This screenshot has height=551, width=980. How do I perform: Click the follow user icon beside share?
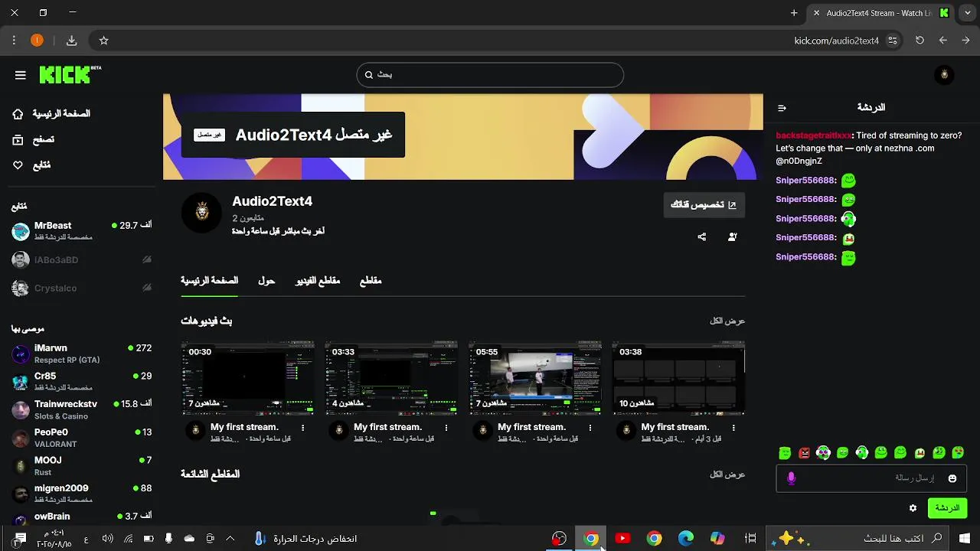click(x=733, y=237)
